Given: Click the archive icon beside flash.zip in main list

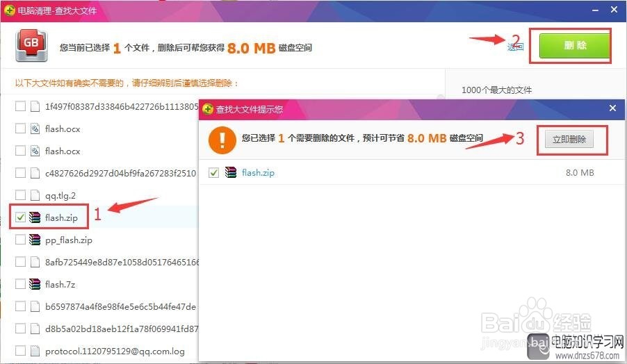Looking at the screenshot, I should [35, 217].
